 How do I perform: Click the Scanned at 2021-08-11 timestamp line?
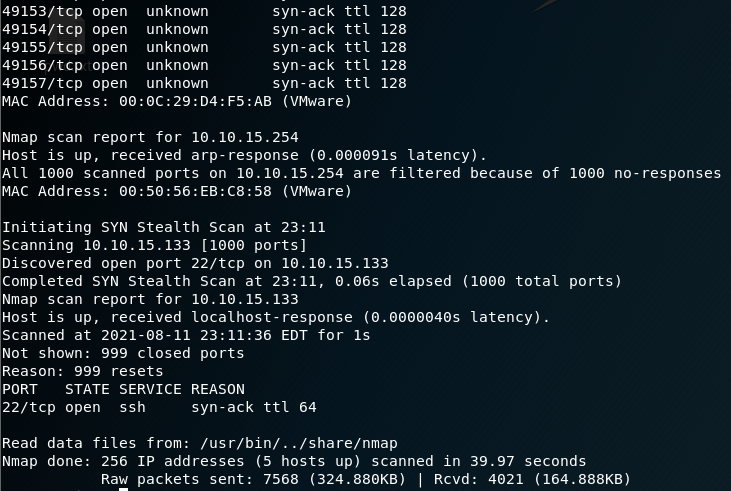pos(186,335)
